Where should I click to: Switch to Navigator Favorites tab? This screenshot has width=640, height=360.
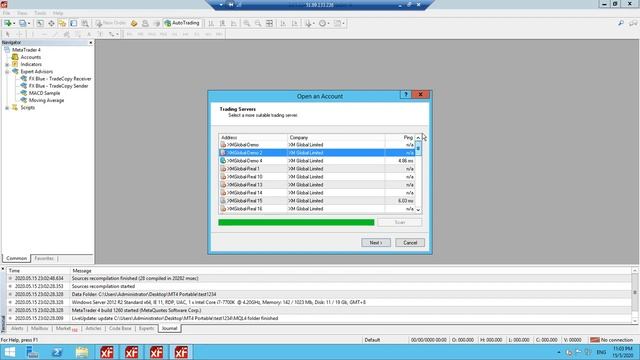44,258
